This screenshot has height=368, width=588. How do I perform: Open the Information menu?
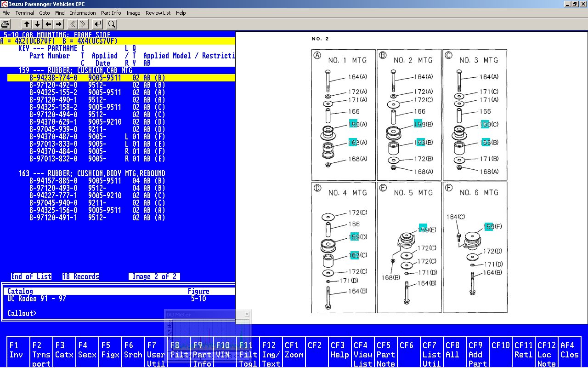[83, 13]
